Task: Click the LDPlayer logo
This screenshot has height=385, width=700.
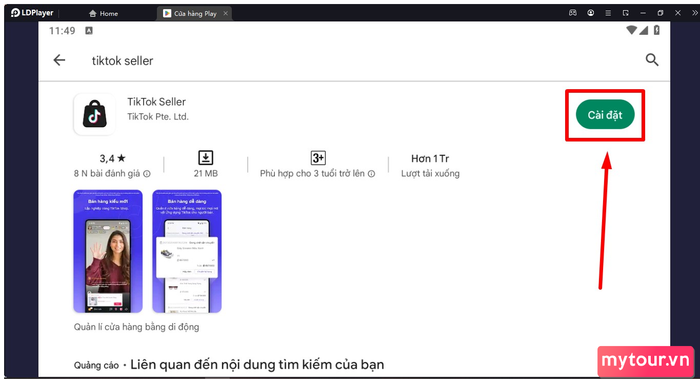Action: 32,13
